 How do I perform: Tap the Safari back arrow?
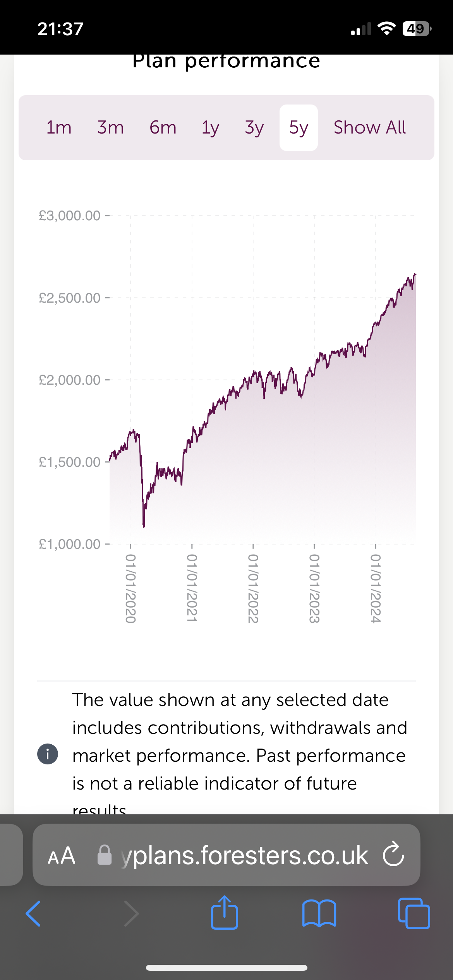point(33,913)
